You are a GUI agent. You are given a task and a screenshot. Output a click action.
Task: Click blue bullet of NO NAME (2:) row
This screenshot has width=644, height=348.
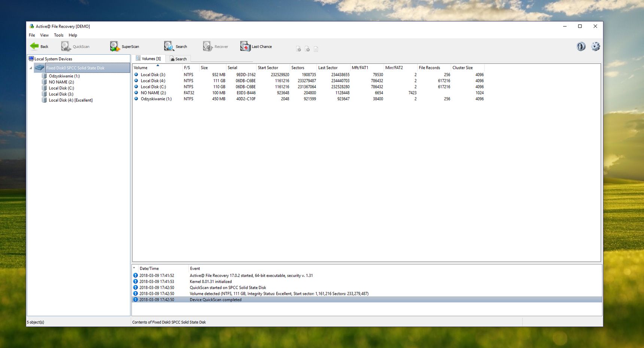[x=136, y=92]
